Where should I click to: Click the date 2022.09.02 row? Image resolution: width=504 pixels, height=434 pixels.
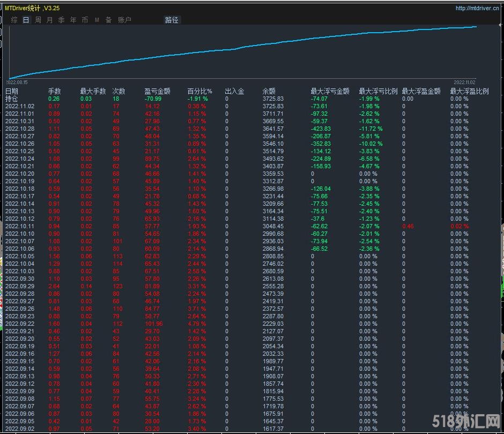pyautogui.click(x=20, y=429)
